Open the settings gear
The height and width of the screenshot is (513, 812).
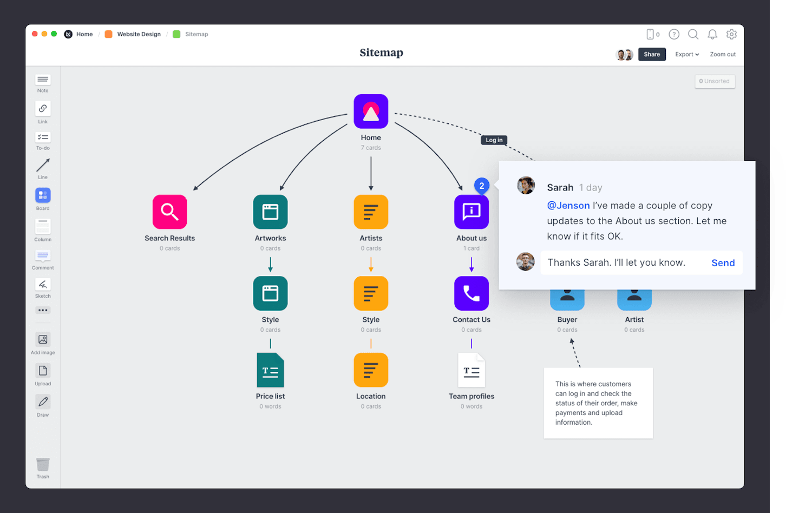coord(732,34)
